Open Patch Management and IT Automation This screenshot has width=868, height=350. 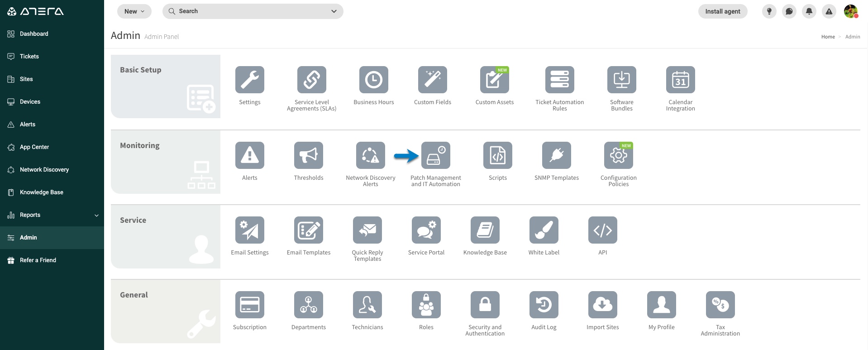pos(436,155)
